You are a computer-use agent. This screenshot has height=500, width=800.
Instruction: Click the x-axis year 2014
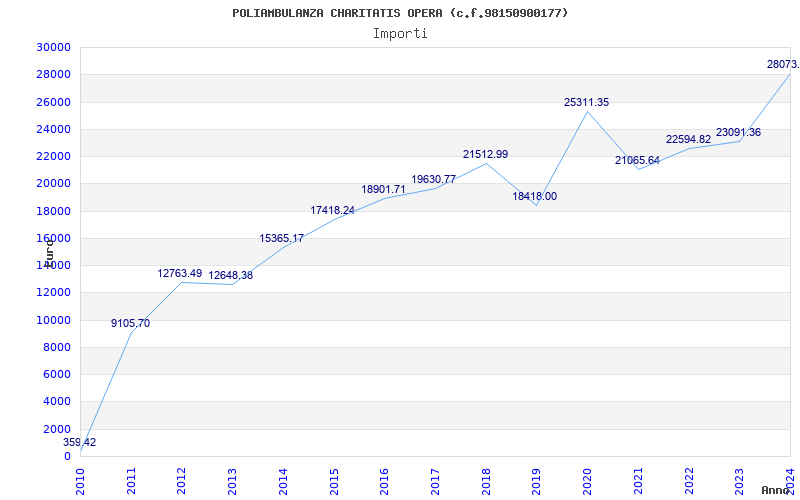pyautogui.click(x=283, y=481)
